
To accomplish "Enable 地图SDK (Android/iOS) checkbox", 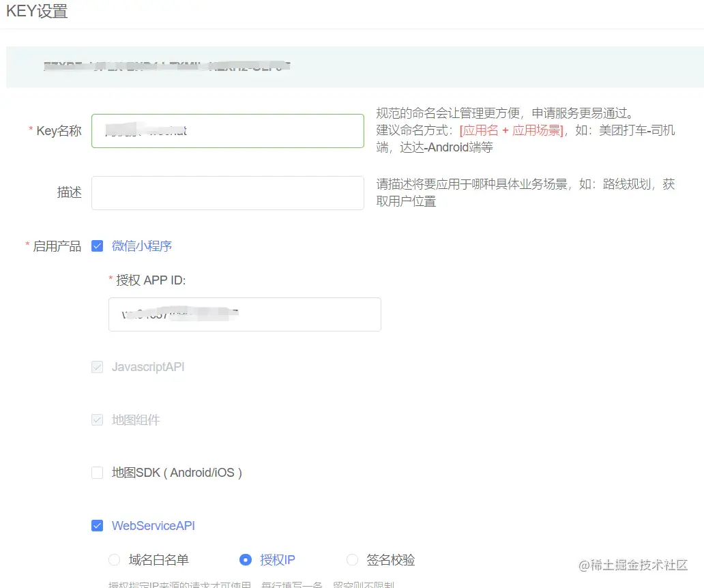I will coord(97,473).
